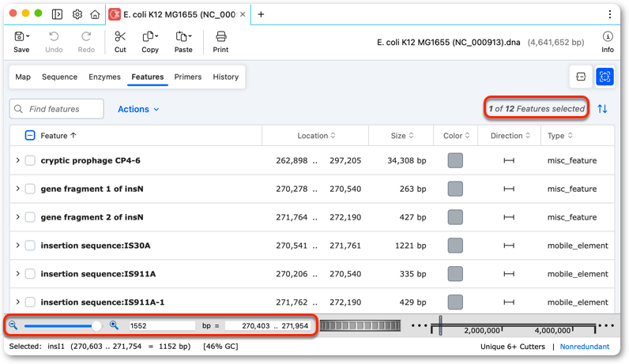Check the cryptic prophage CP4-6 checkbox
Image resolution: width=629 pixels, height=364 pixels.
[30, 160]
